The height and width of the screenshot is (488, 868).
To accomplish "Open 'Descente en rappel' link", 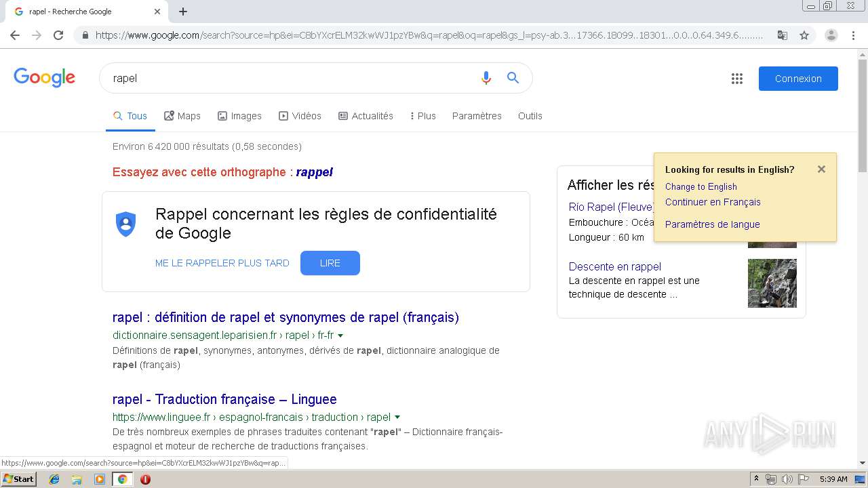I will point(615,266).
